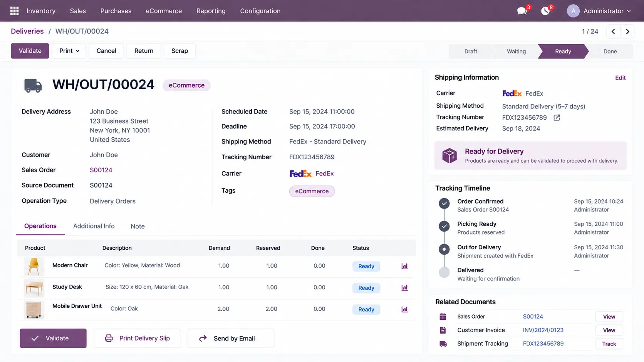Image resolution: width=644 pixels, height=362 pixels.
Task: Click the Picking Ready checkmark marker
Action: (444, 226)
